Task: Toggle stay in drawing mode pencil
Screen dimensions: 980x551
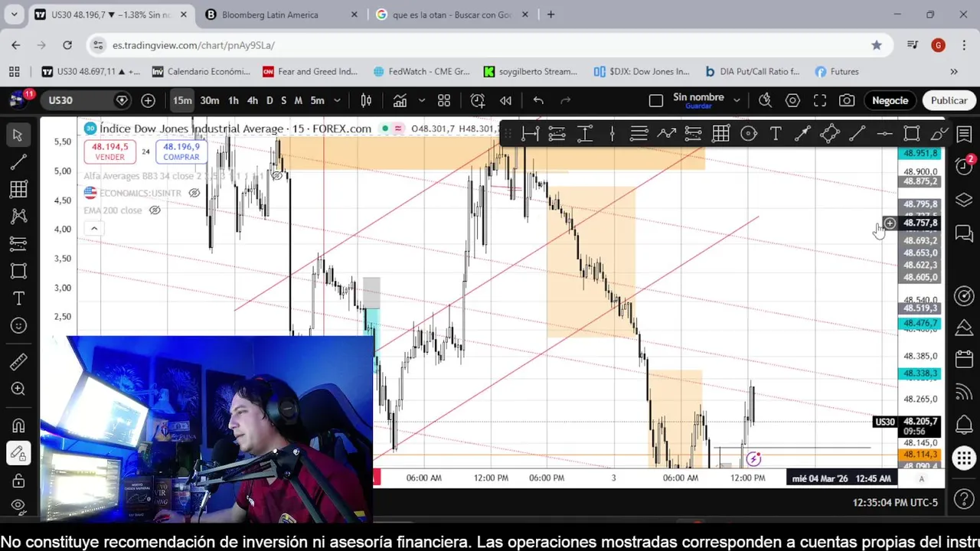Action: coord(18,453)
